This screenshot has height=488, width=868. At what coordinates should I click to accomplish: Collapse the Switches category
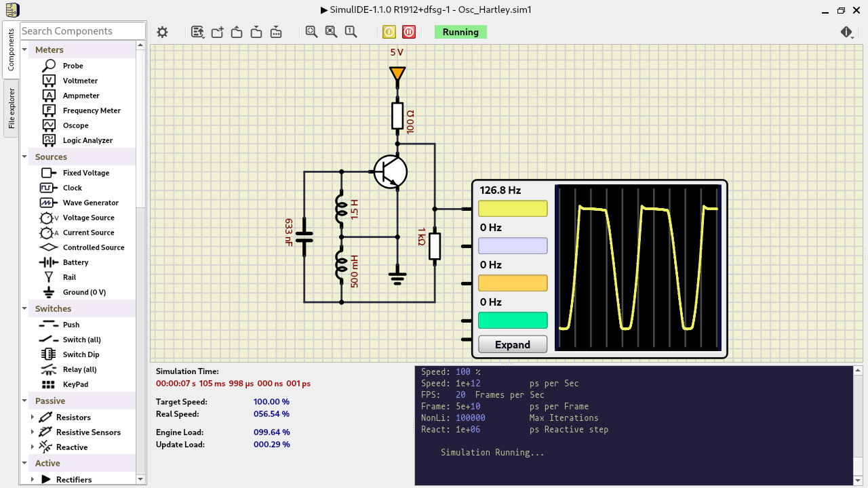click(x=25, y=308)
